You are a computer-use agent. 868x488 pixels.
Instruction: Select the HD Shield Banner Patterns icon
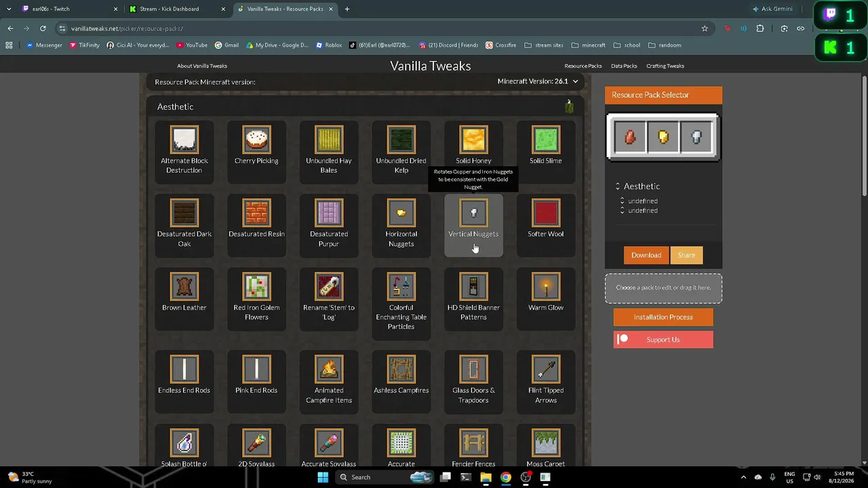click(473, 287)
